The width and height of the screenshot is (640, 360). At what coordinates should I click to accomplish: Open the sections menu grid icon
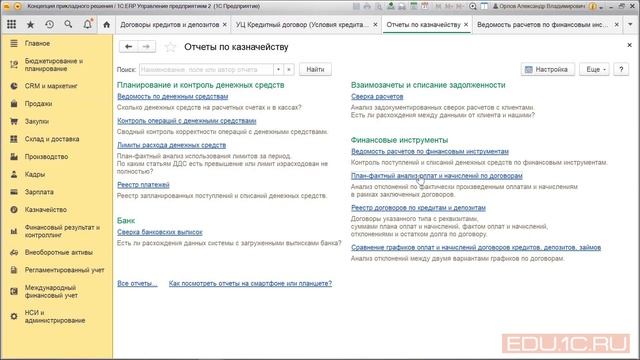[x=11, y=24]
